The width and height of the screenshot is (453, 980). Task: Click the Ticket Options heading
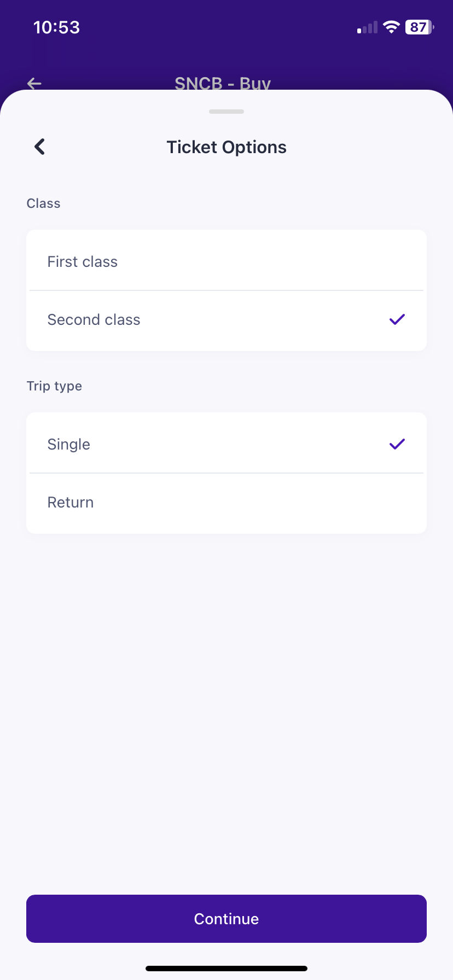[x=226, y=147]
